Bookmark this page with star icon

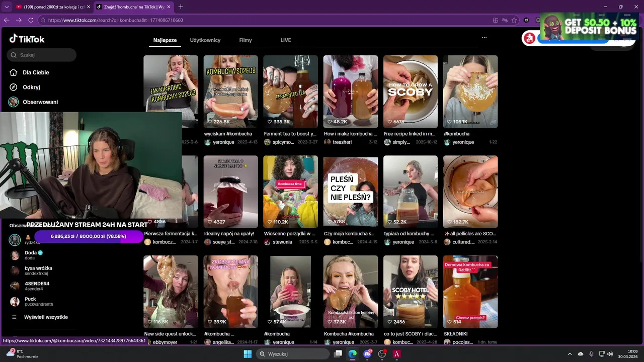click(x=514, y=20)
